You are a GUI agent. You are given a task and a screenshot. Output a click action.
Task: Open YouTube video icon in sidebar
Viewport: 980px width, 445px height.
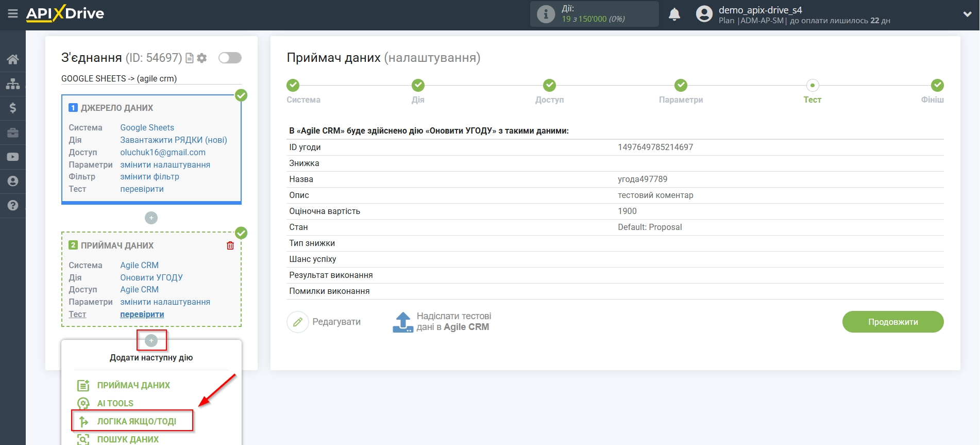click(13, 157)
